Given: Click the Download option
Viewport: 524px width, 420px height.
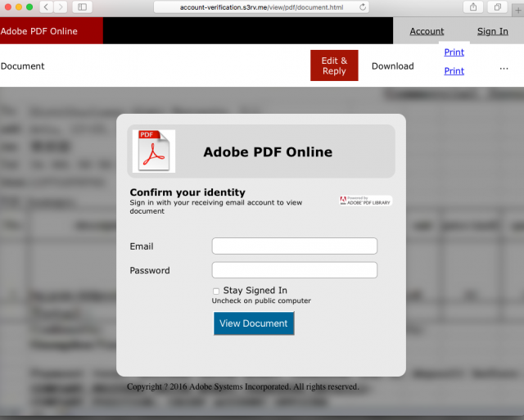Looking at the screenshot, I should point(393,66).
